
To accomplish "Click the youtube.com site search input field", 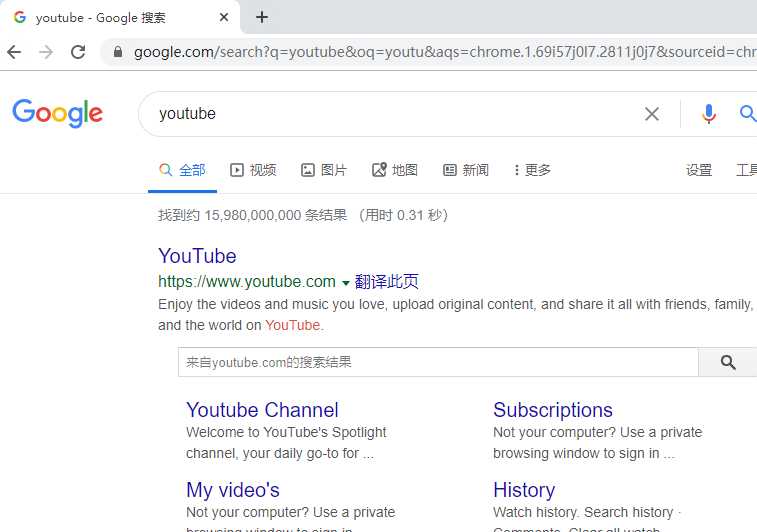I will coord(438,362).
